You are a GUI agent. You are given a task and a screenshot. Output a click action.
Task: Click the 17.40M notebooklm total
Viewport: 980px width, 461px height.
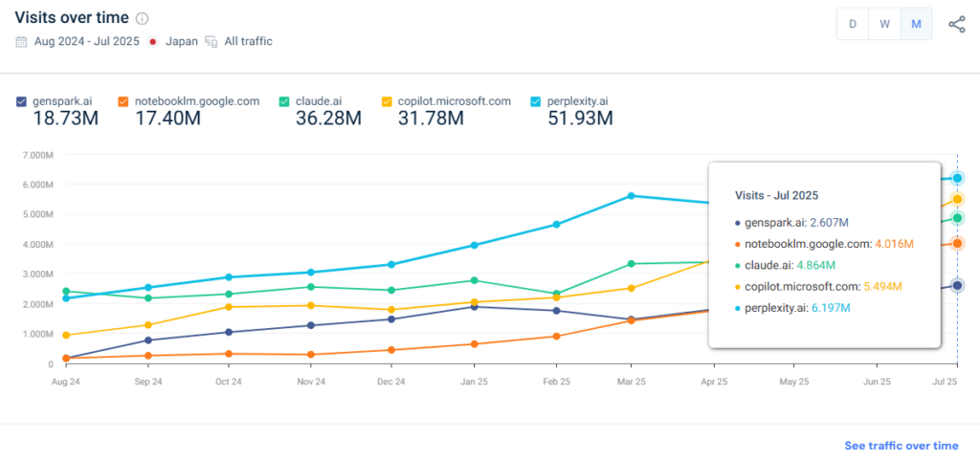click(x=167, y=118)
